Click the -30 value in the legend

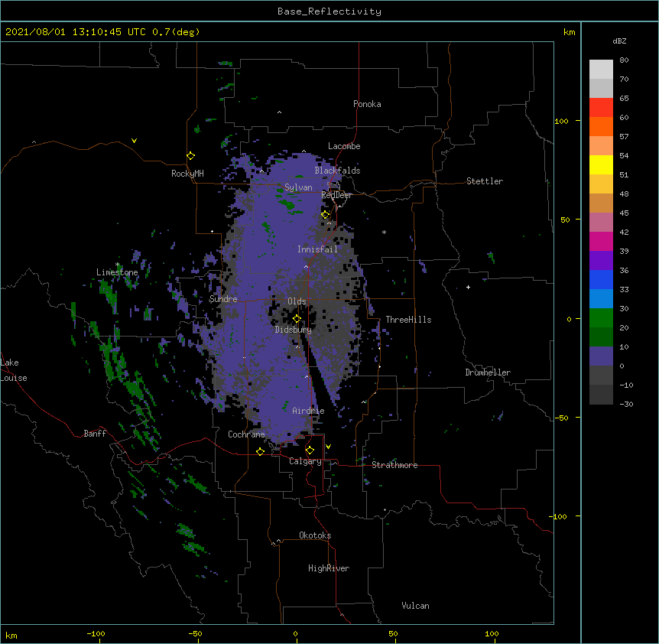[x=626, y=404]
